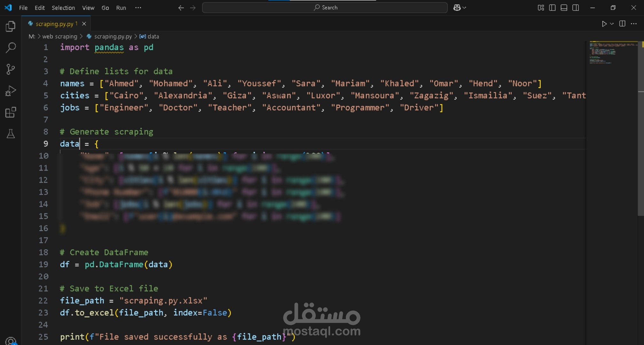This screenshot has width=644, height=345.
Task: Toggle the secondary side bar
Action: pyautogui.click(x=576, y=8)
